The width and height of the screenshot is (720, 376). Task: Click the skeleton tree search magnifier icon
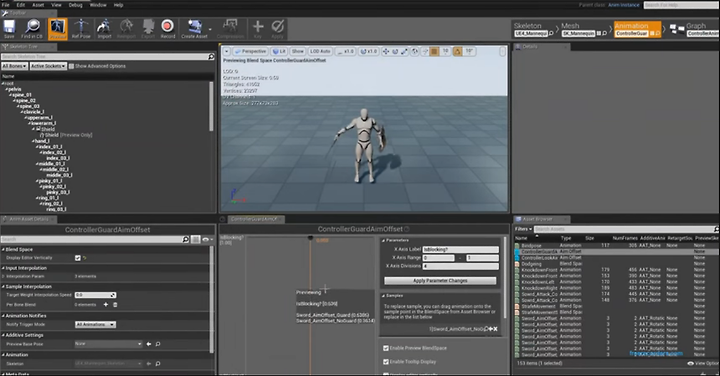click(x=211, y=56)
